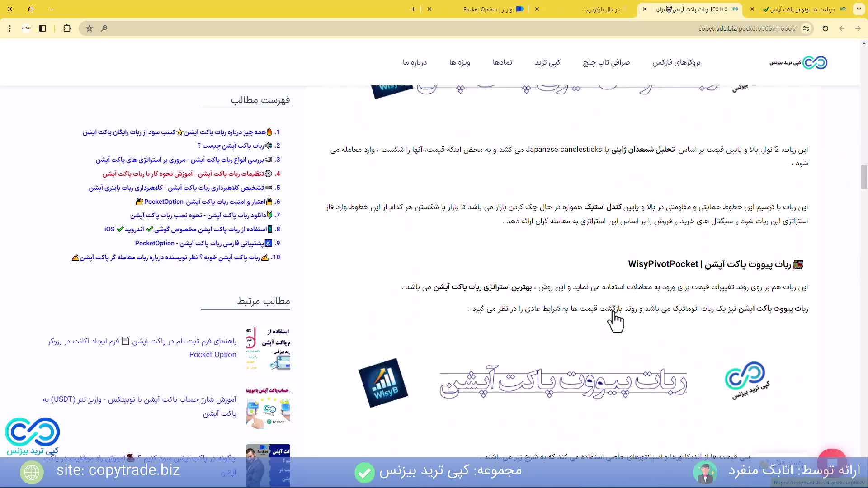Image resolution: width=868 pixels, height=488 pixels.
Task: Click the ربات پیووت پاکت آپشن banner image
Action: click(563, 382)
